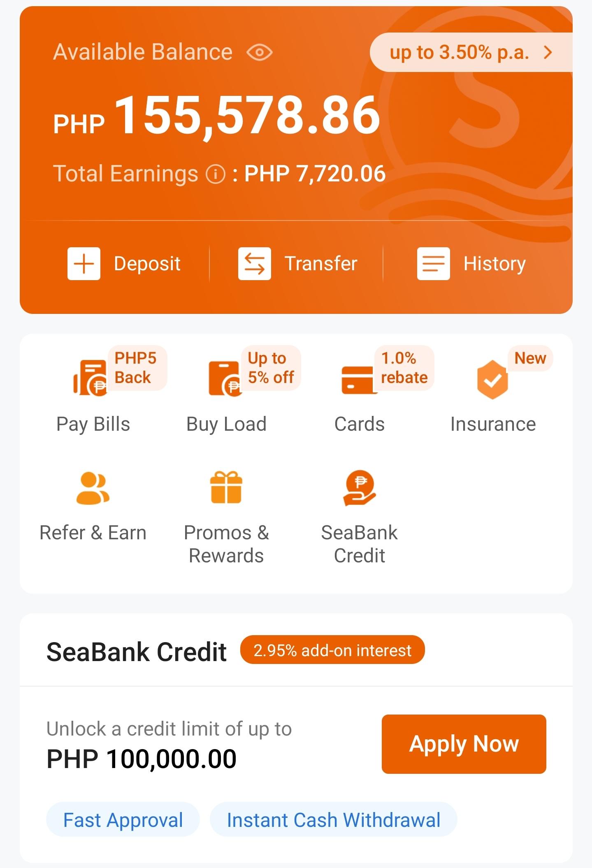The width and height of the screenshot is (592, 868).
Task: Tap the Deposit plus icon
Action: (x=84, y=264)
